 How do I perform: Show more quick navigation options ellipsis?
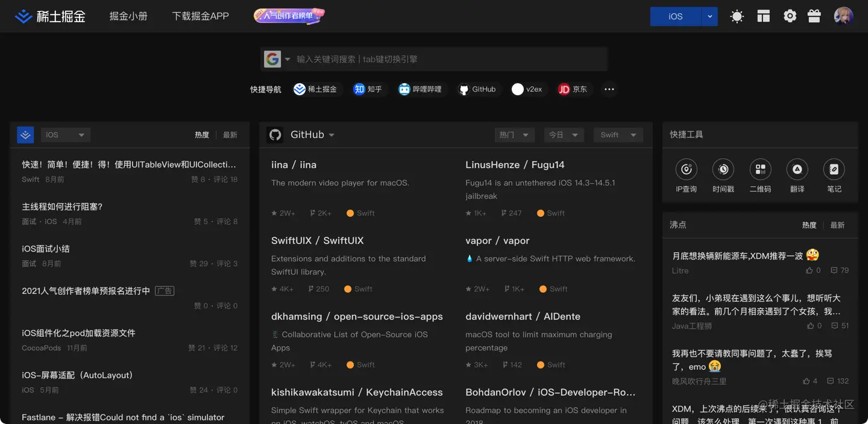[x=609, y=89]
